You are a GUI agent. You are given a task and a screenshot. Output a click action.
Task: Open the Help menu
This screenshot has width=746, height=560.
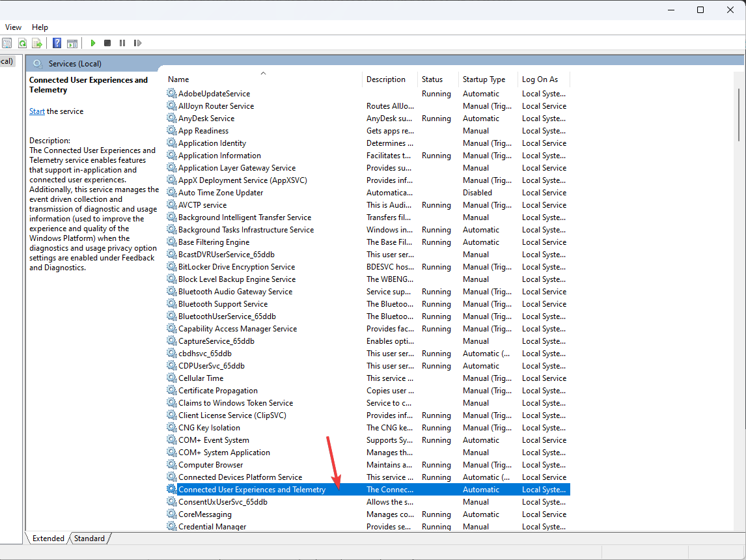(x=40, y=27)
